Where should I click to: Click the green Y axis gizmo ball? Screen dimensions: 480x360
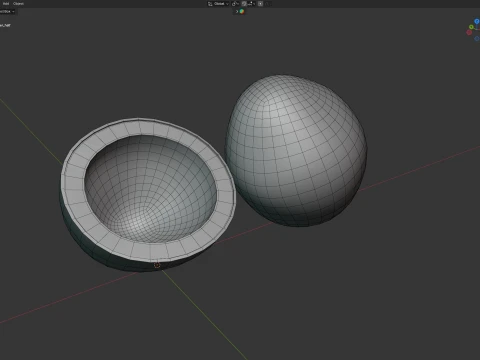(x=471, y=27)
